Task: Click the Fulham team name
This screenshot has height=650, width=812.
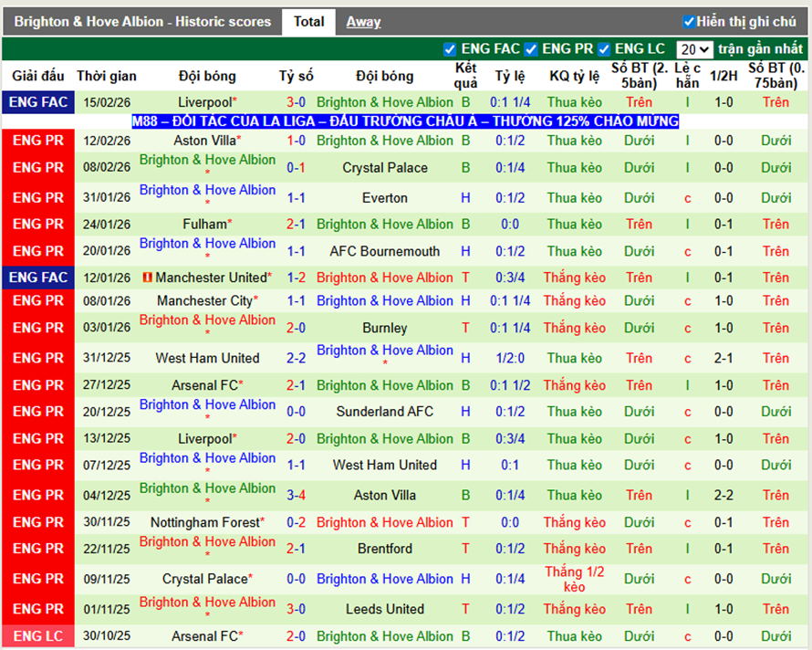Action: 207,224
